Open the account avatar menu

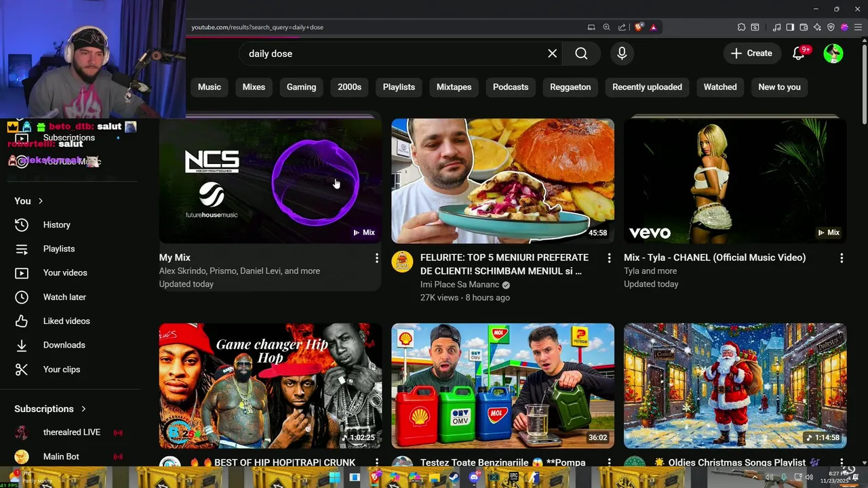pyautogui.click(x=833, y=54)
